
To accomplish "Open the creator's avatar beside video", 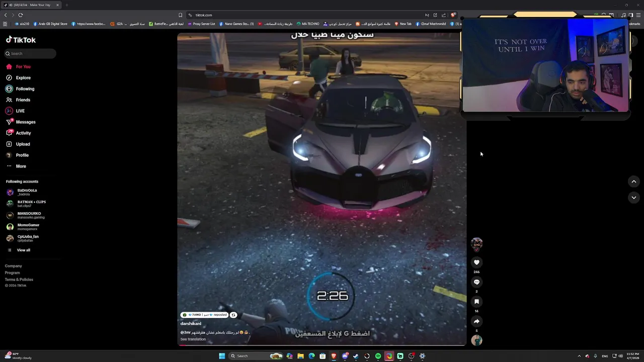I will (476, 244).
